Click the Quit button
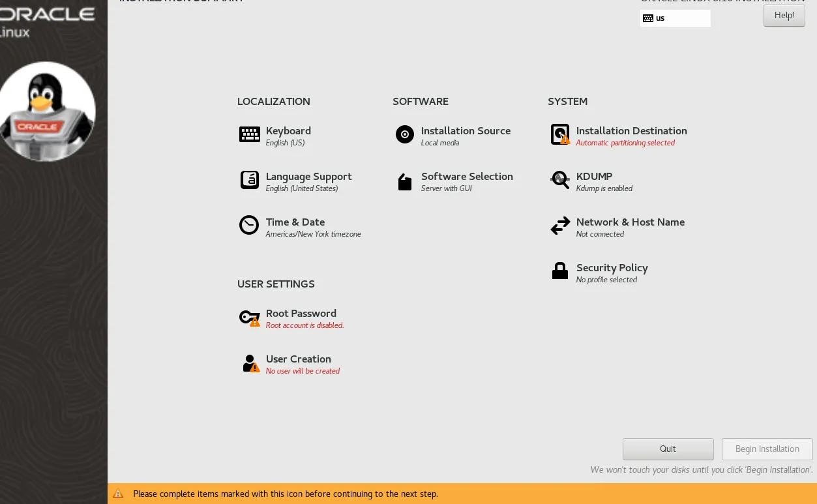 [x=668, y=449]
